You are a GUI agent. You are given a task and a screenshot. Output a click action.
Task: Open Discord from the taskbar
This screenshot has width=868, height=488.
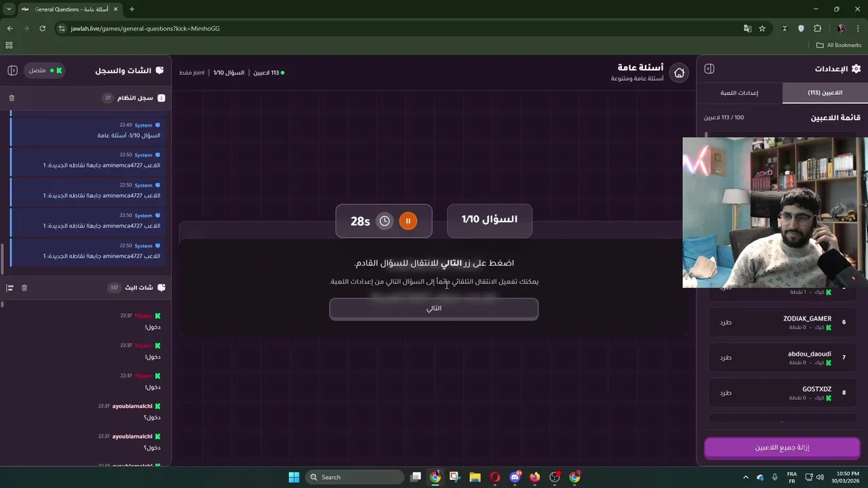pos(515,477)
